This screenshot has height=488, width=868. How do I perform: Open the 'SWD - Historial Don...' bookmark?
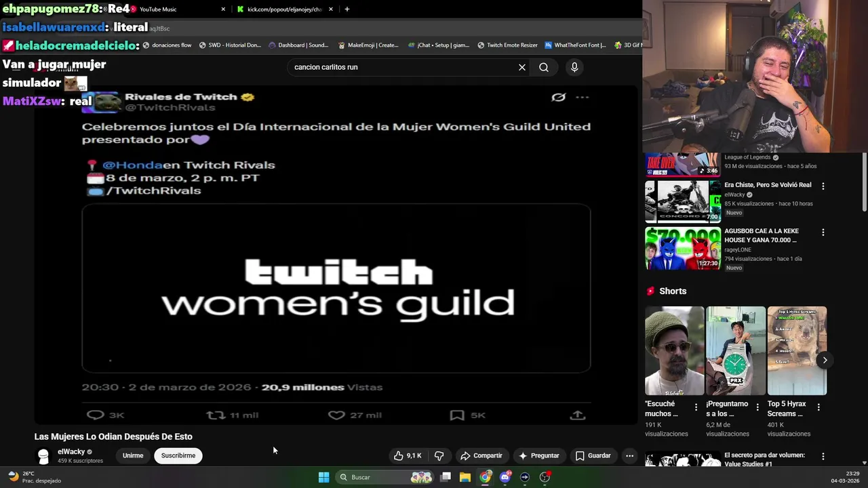pyautogui.click(x=229, y=45)
